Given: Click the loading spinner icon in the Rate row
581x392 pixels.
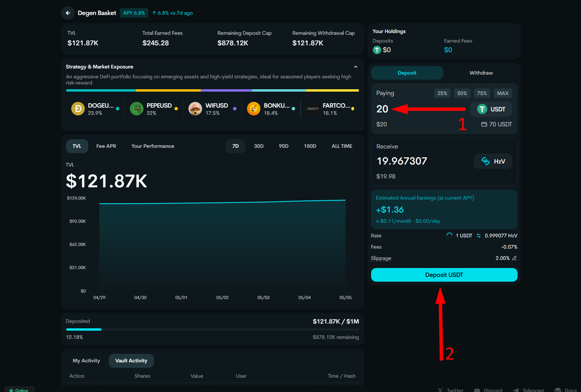Looking at the screenshot, I should pos(449,236).
